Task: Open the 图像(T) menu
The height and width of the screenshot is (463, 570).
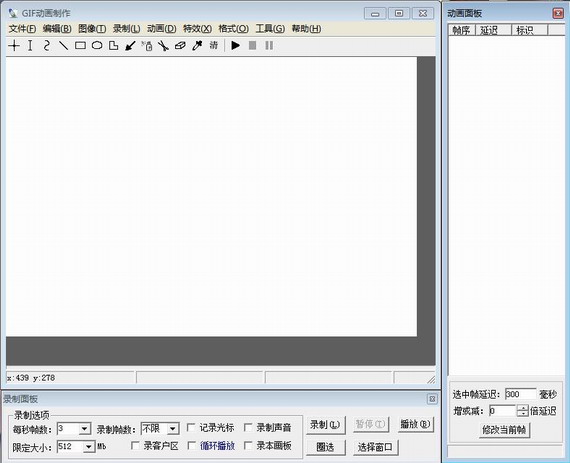Action: 92,29
